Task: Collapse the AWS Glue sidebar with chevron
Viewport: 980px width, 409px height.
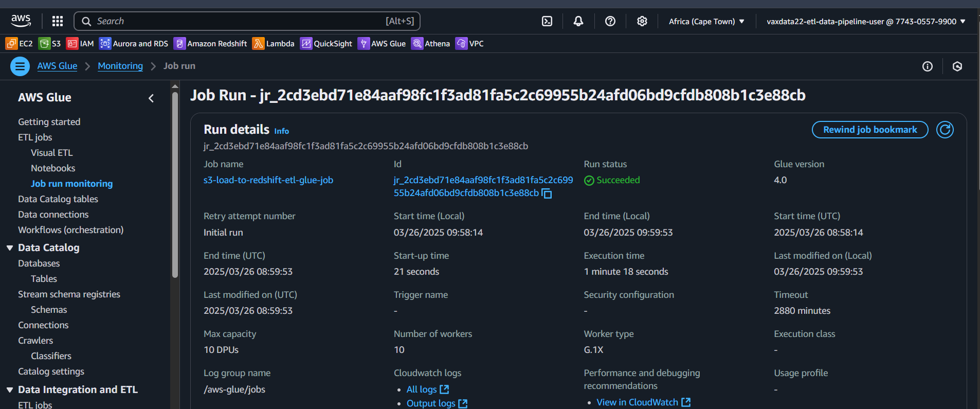Action: [x=151, y=98]
